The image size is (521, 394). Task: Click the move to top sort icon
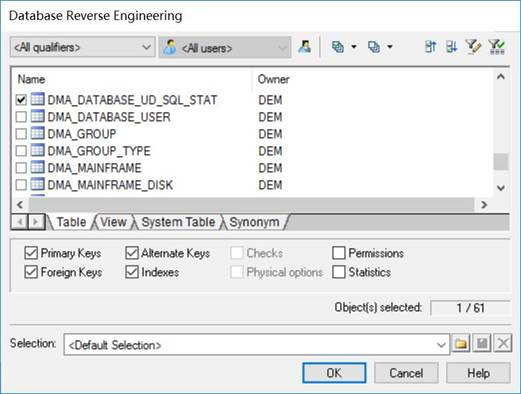tap(430, 47)
